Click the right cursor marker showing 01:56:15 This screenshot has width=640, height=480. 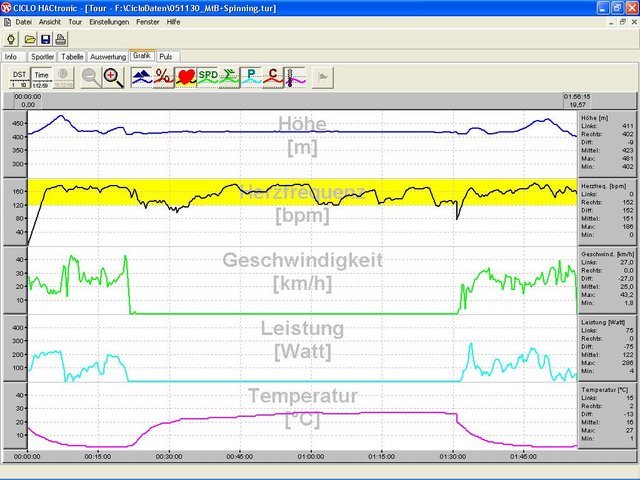tap(577, 100)
